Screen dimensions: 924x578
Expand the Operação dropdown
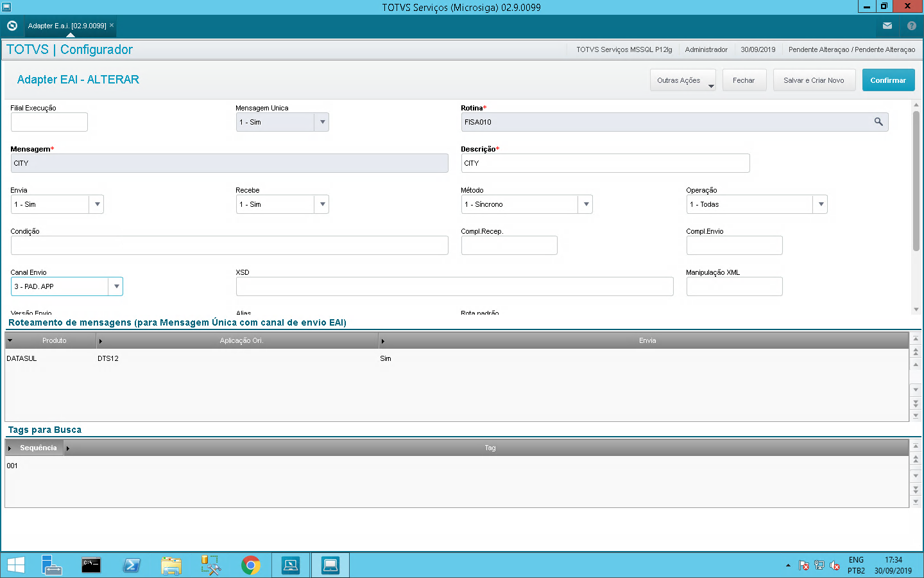pyautogui.click(x=821, y=204)
